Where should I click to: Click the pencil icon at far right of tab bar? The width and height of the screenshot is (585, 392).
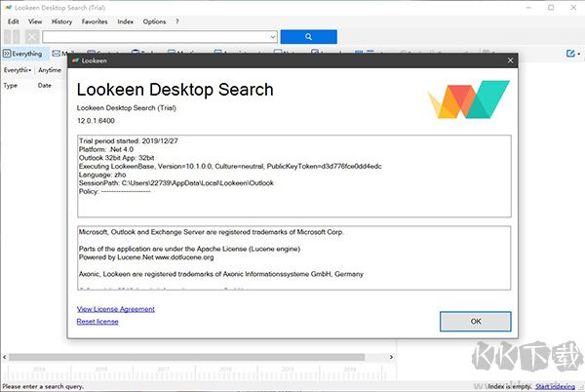point(568,54)
